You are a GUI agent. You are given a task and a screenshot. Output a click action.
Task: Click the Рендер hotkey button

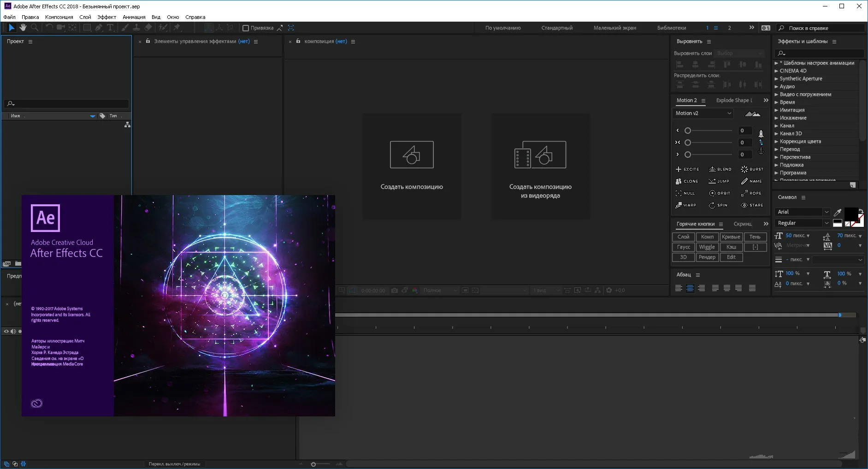point(708,257)
